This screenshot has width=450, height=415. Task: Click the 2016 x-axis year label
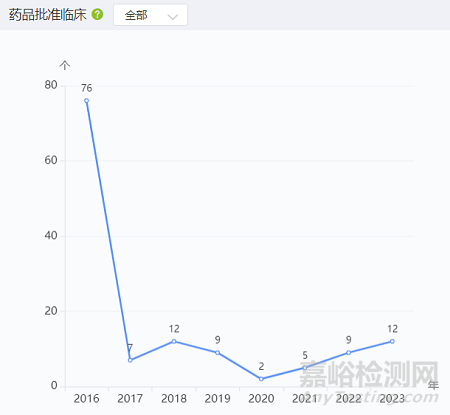(86, 398)
